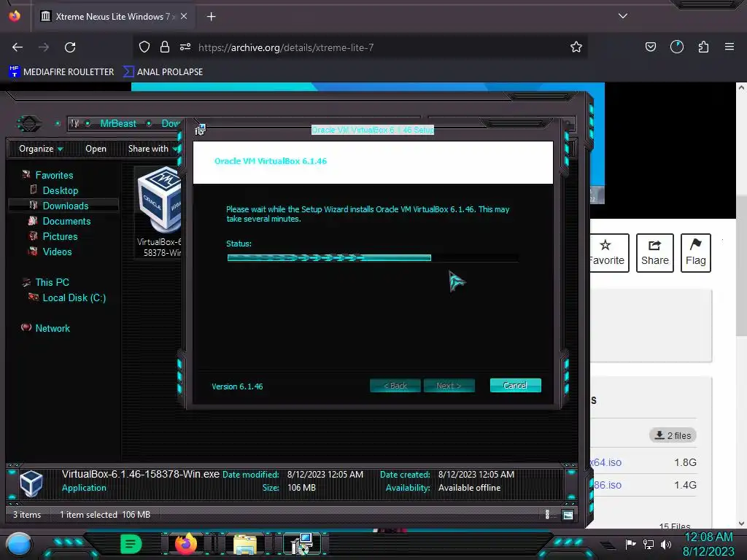Switch to large icons view in Explorer status bar
This screenshot has height=560, width=747.
[x=568, y=515]
